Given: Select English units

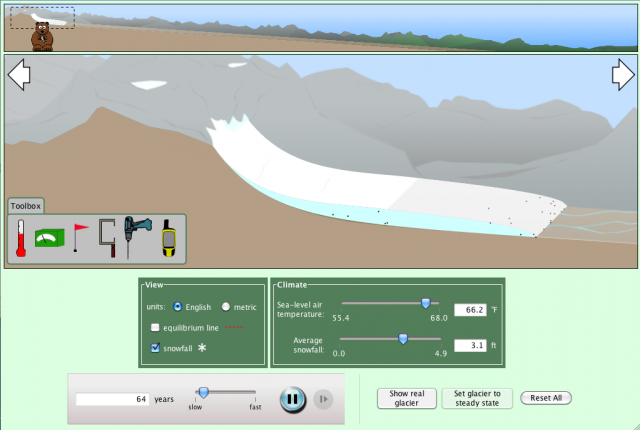Looking at the screenshot, I should point(179,306).
